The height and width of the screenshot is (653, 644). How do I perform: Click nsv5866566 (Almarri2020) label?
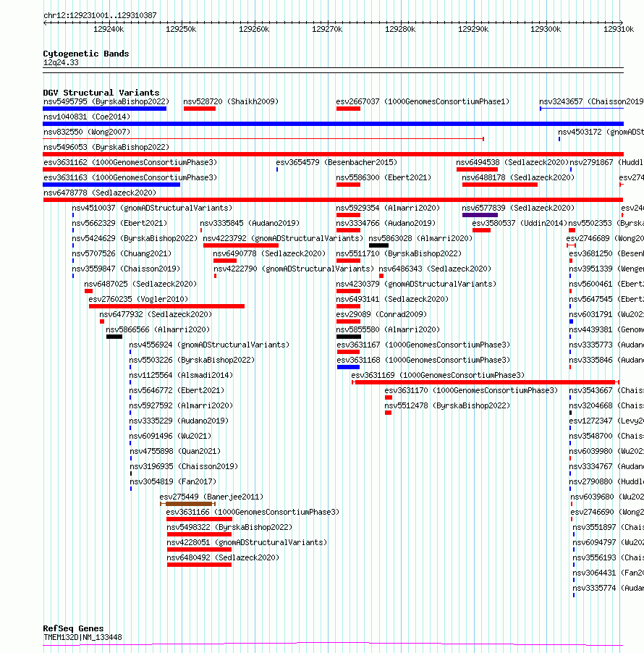157,329
